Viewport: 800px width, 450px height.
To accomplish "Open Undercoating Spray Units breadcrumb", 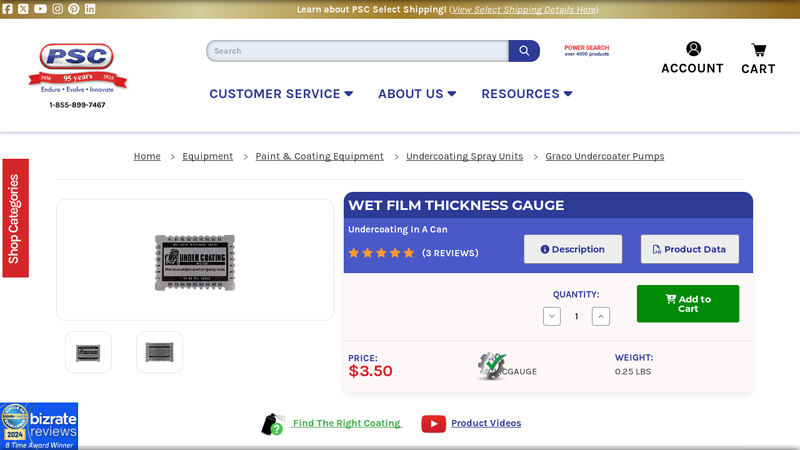I will [x=464, y=156].
